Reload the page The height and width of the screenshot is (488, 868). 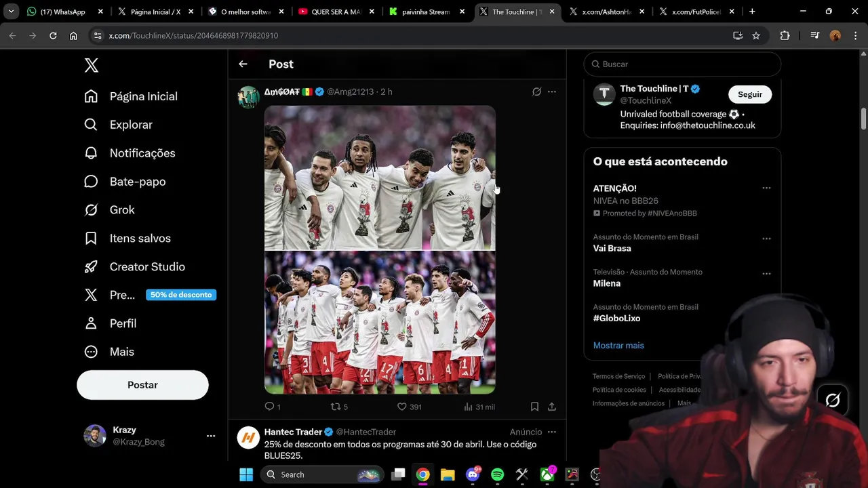53,35
